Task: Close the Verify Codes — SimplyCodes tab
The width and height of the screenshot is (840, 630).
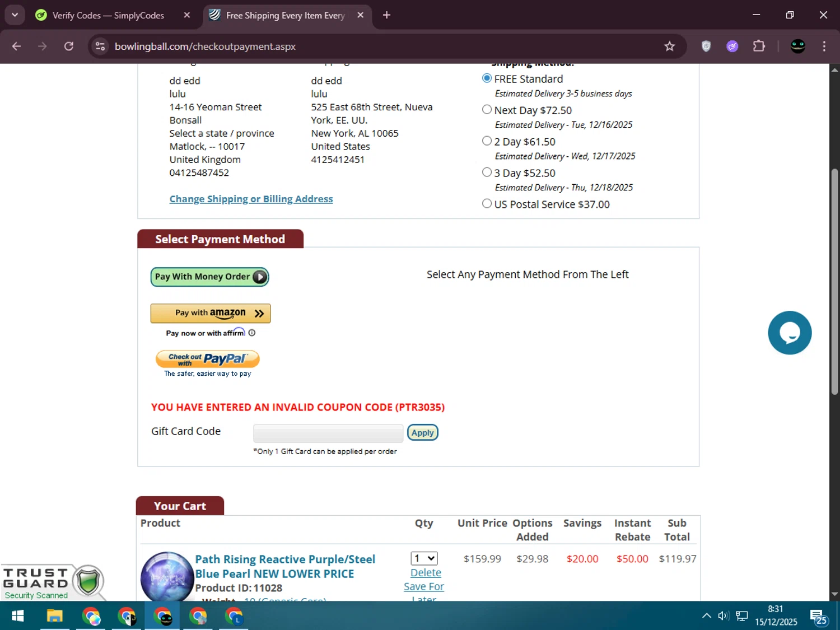Action: (187, 15)
